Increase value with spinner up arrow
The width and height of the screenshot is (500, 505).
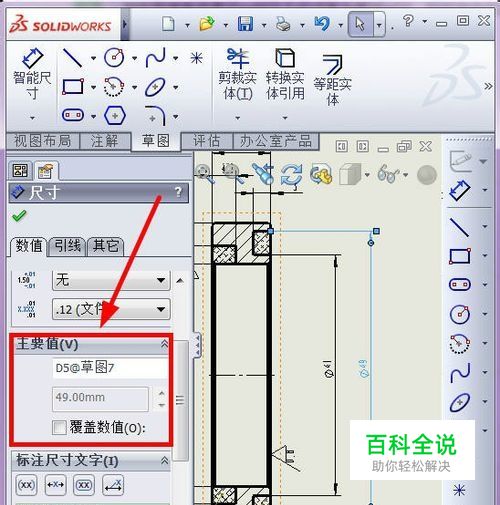pos(162,393)
